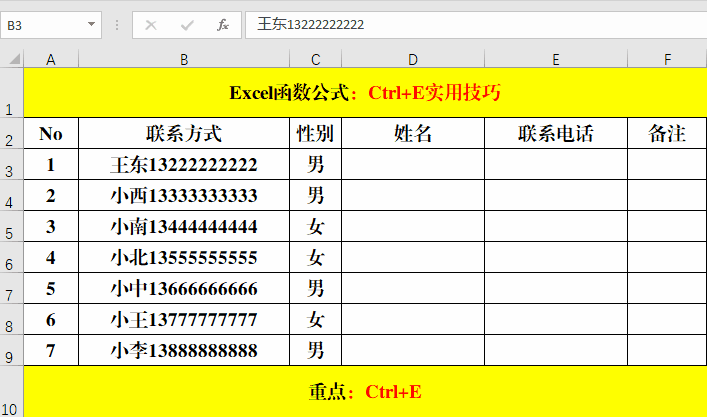
Task: Select the 男 gender cell in 王东's row
Action: click(316, 165)
